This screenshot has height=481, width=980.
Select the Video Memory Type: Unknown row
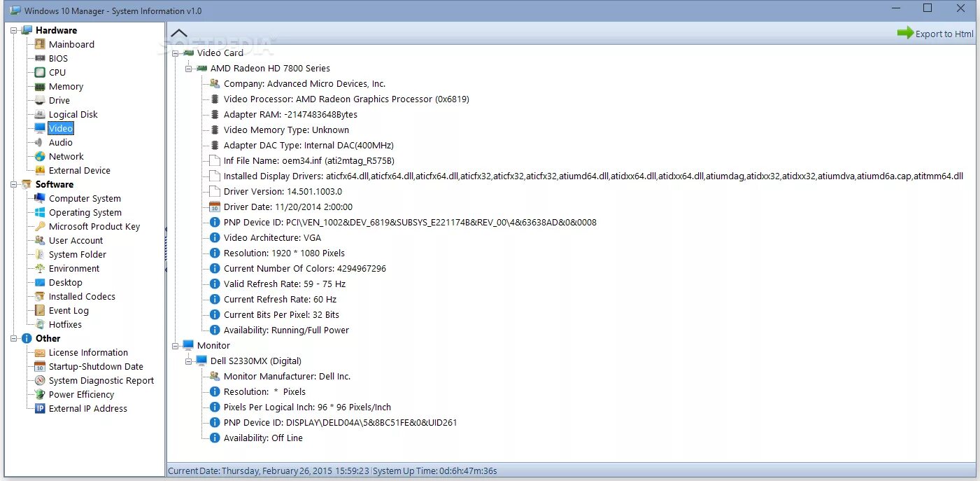(286, 130)
